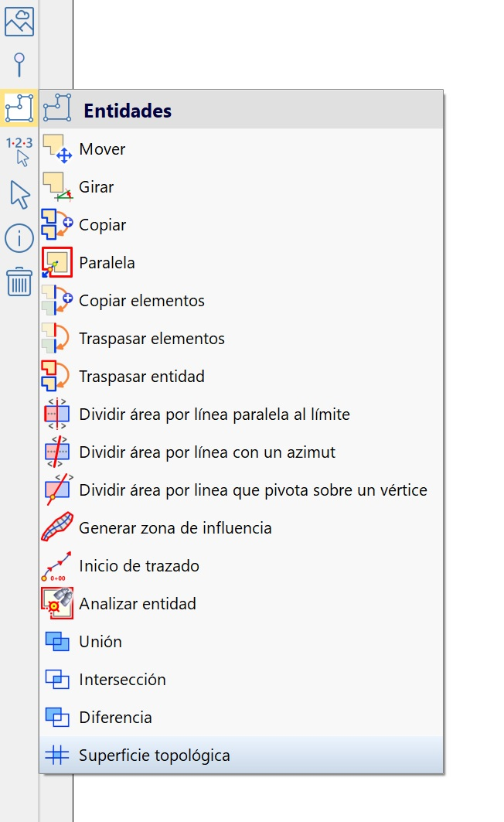Viewport: 504px width, 822px height.
Task: Select the Girar menu entry
Action: (x=96, y=187)
